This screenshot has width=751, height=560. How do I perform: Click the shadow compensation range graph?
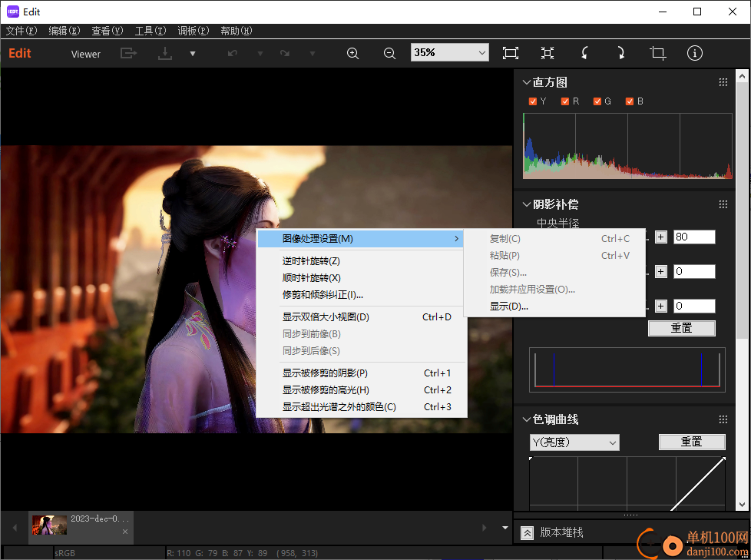pos(627,369)
